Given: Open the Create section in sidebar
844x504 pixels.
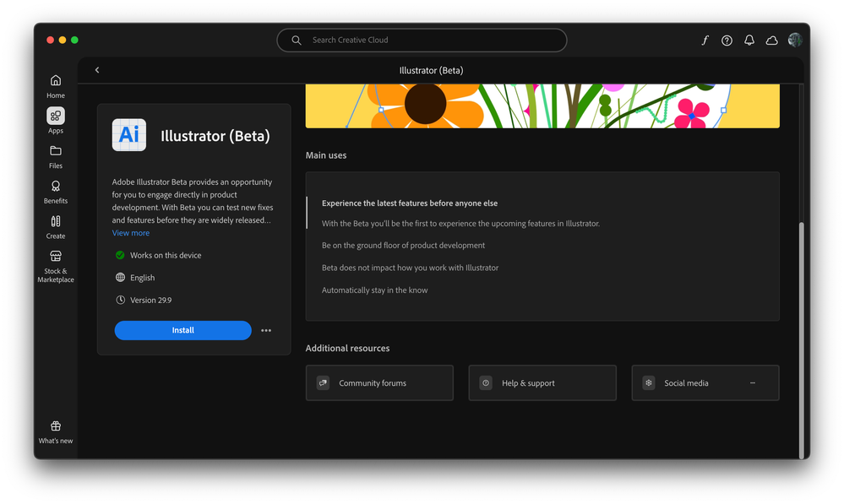Looking at the screenshot, I should pyautogui.click(x=56, y=226).
